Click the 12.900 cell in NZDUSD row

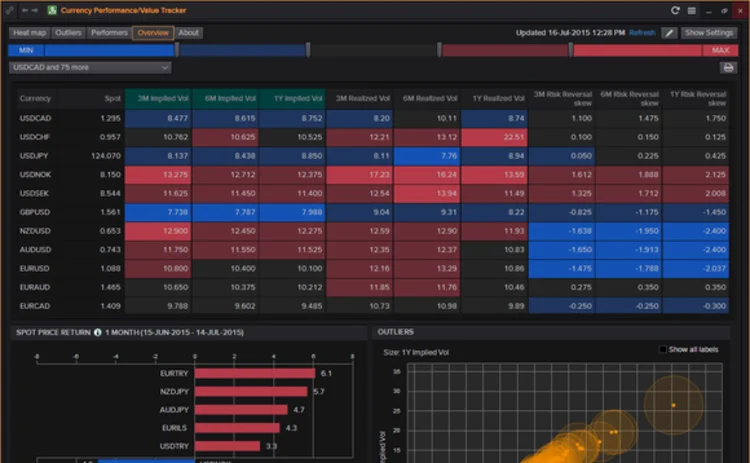(158, 231)
